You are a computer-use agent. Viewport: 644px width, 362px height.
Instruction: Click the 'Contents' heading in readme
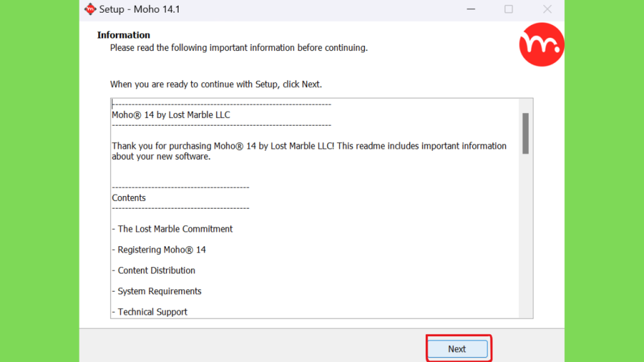[128, 198]
